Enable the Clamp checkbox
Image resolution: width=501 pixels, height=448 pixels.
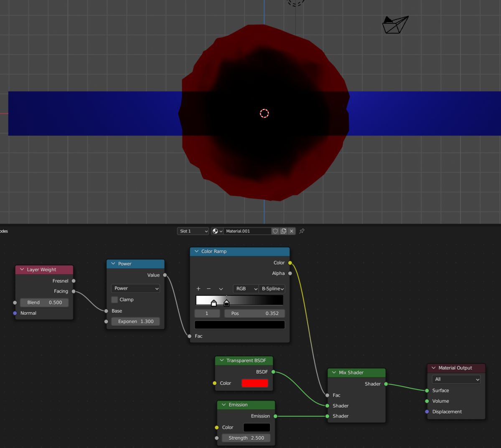click(x=114, y=300)
